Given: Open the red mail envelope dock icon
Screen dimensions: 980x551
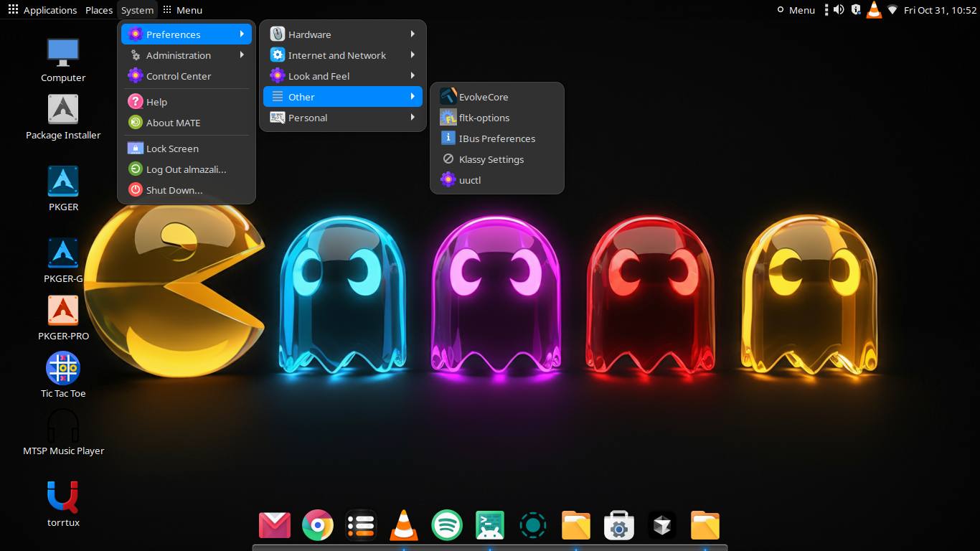Looking at the screenshot, I should [x=275, y=525].
